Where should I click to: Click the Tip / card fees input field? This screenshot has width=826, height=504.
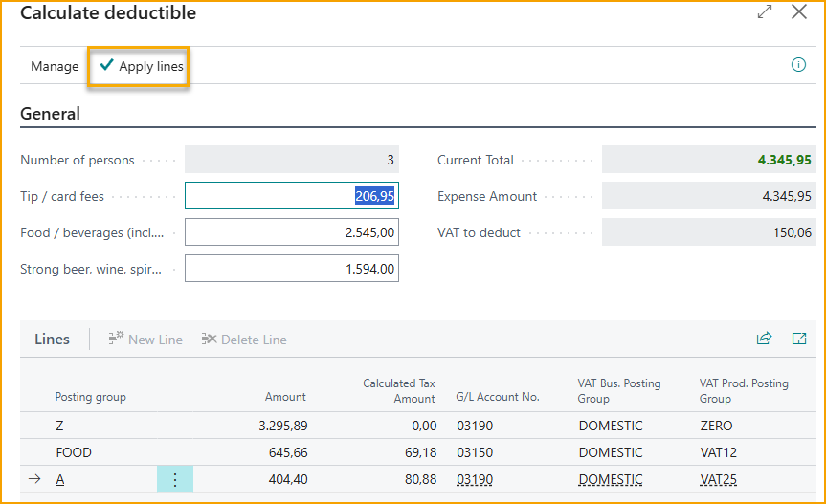point(291,196)
